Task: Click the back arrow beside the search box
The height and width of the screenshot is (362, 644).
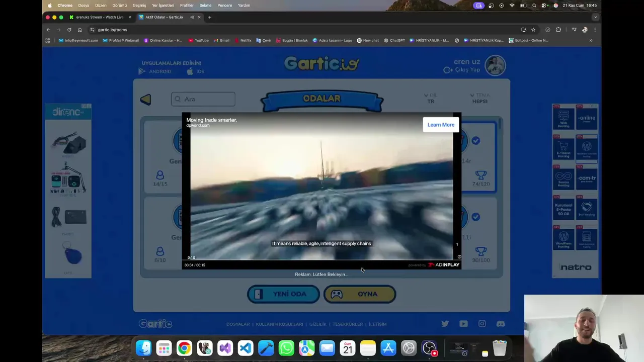Action: (145, 100)
